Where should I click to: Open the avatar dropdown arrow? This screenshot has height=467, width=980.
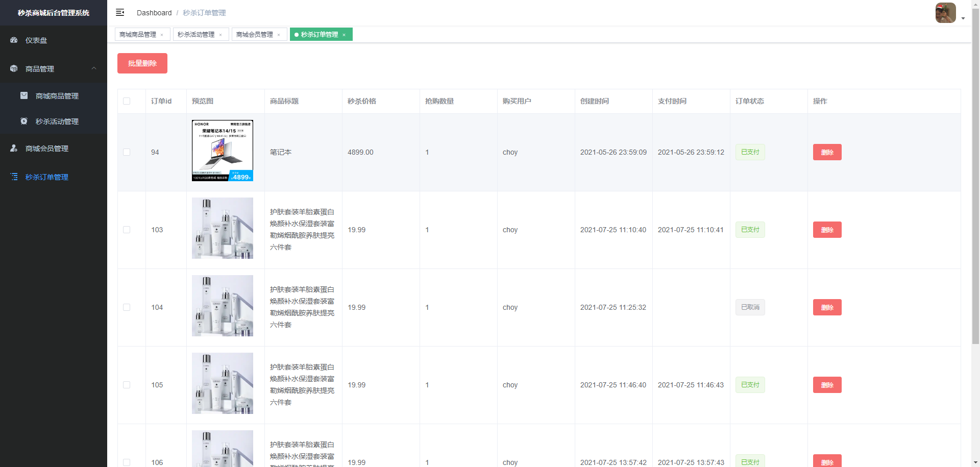point(963,18)
